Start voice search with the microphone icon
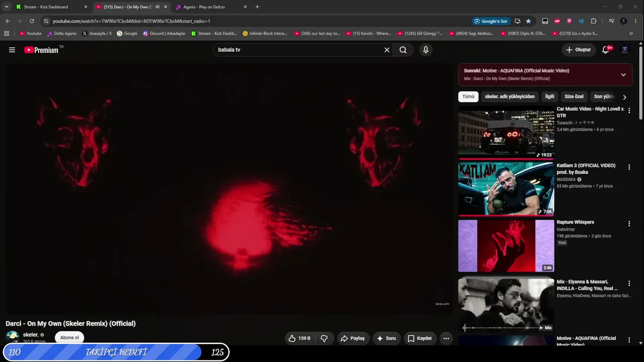Image resolution: width=644 pixels, height=362 pixels. click(x=426, y=50)
